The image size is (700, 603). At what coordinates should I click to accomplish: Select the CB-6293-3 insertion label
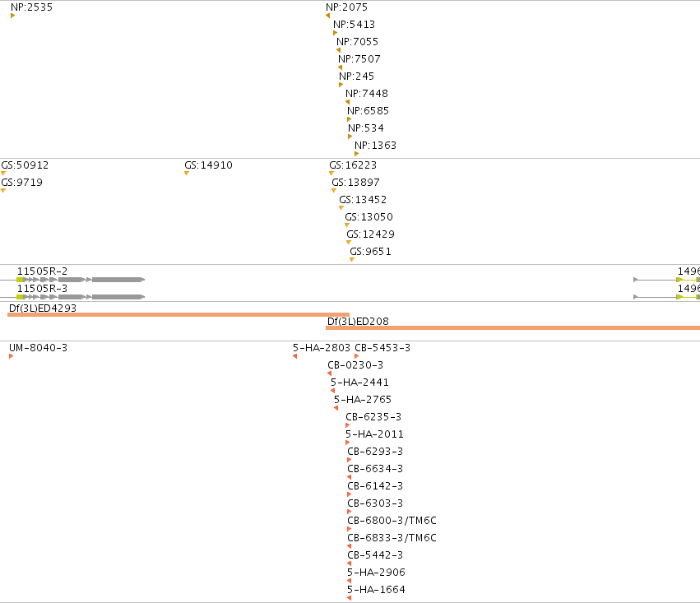[375, 452]
